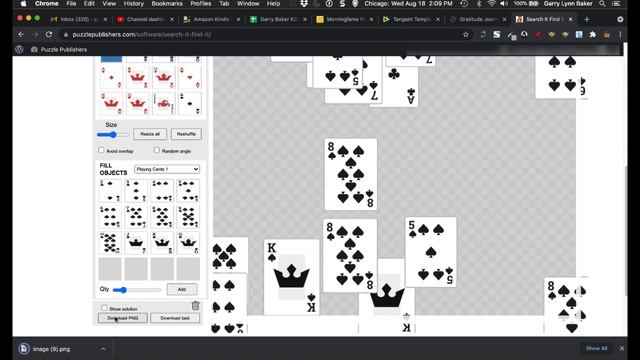This screenshot has height=360, width=640.
Task: Open a new browser tab with plus
Action: [587, 19]
